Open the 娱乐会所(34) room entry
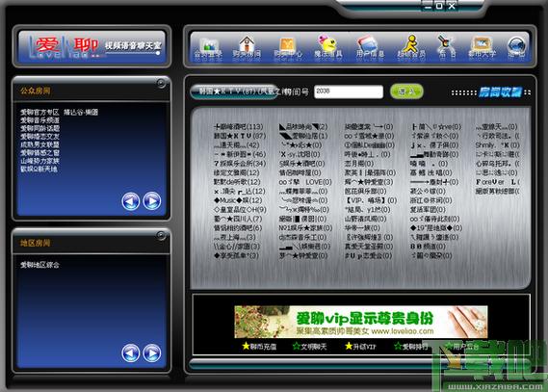The image size is (548, 392). tap(240, 163)
